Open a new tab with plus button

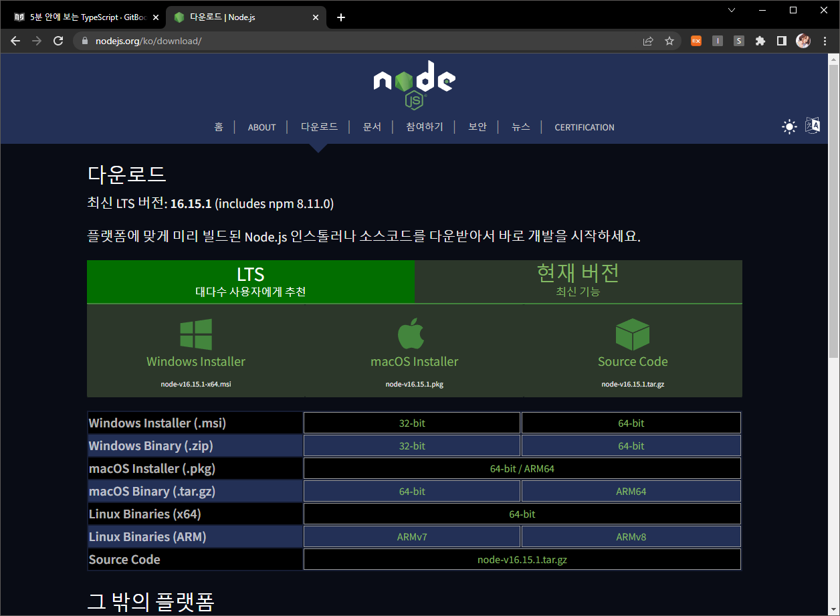point(341,17)
